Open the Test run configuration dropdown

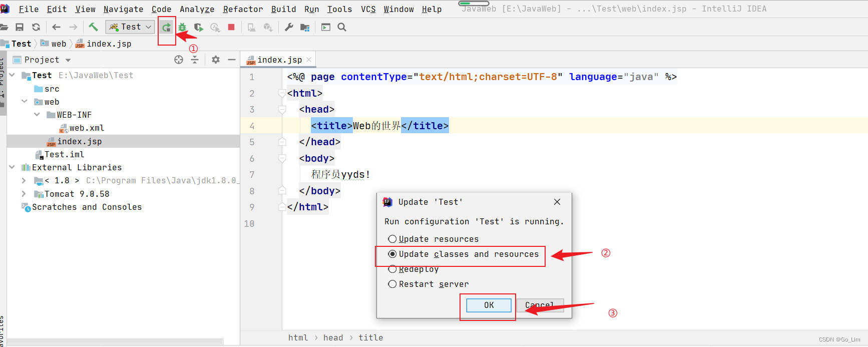pos(130,27)
